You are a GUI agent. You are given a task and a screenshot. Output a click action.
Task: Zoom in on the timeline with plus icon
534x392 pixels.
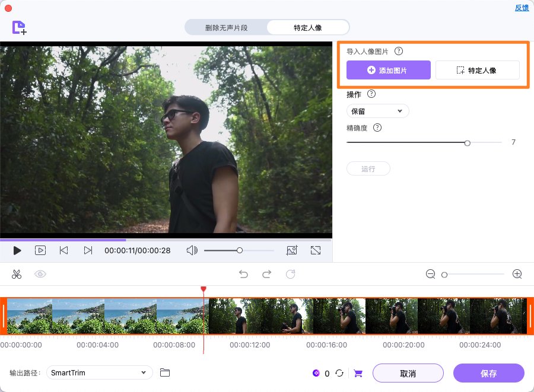click(x=517, y=274)
